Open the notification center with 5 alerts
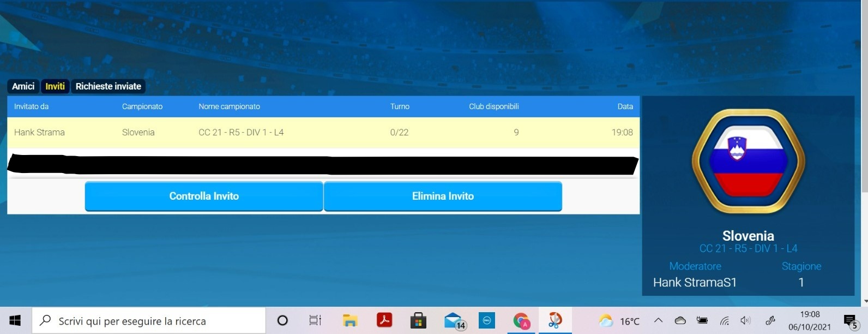This screenshot has height=334, width=868. (x=850, y=321)
